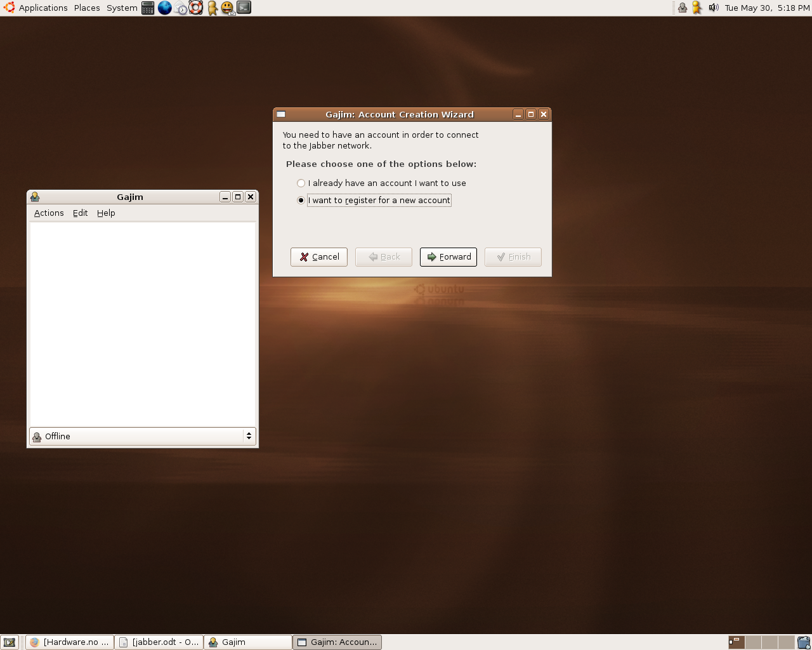The image size is (812, 650).
Task: Switch to 'Gajim: Accoun...' taskbar item
Action: tap(337, 642)
